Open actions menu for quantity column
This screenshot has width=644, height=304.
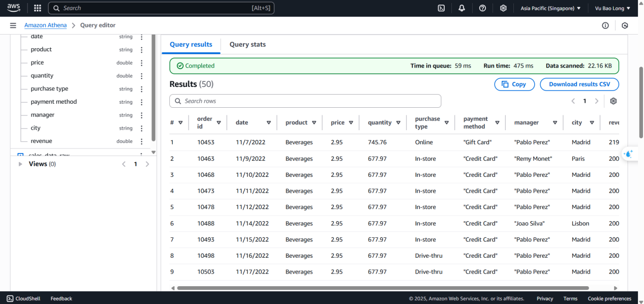coord(142,76)
